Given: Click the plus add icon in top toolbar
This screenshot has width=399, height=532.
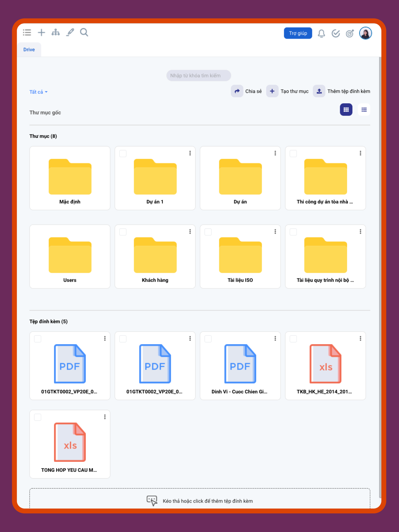Looking at the screenshot, I should 41,32.
